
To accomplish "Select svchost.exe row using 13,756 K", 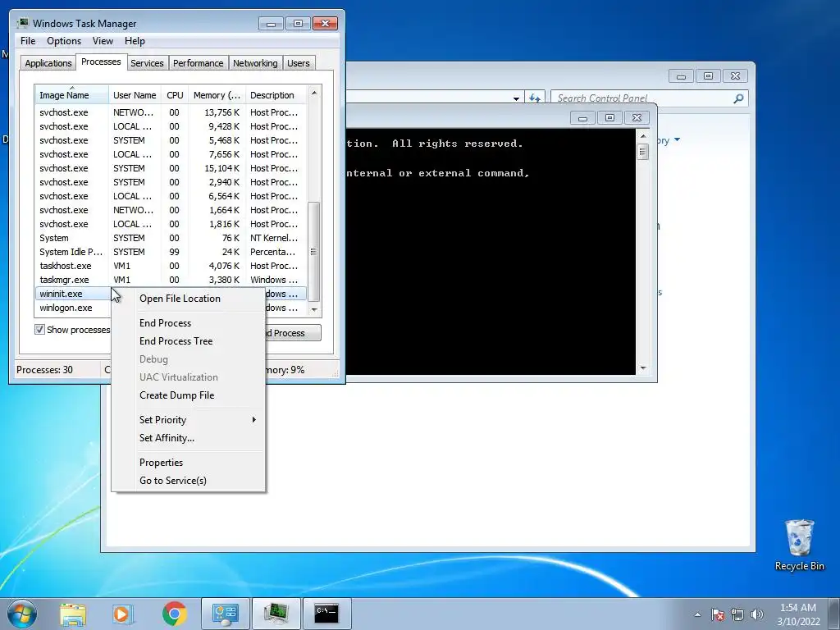I will [x=171, y=112].
